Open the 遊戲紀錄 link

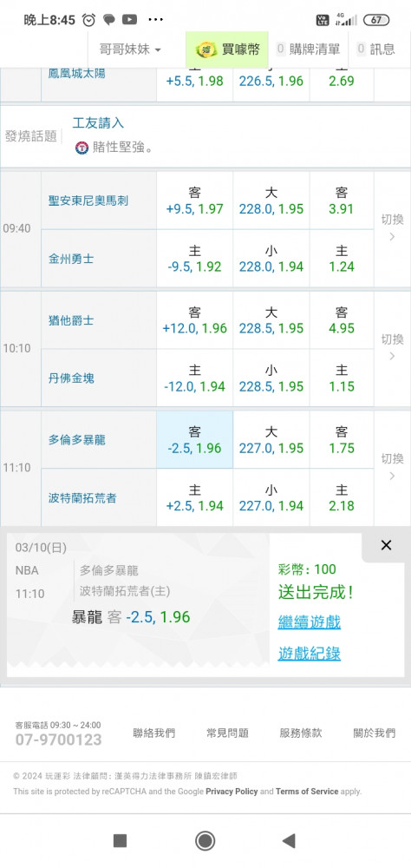(310, 654)
